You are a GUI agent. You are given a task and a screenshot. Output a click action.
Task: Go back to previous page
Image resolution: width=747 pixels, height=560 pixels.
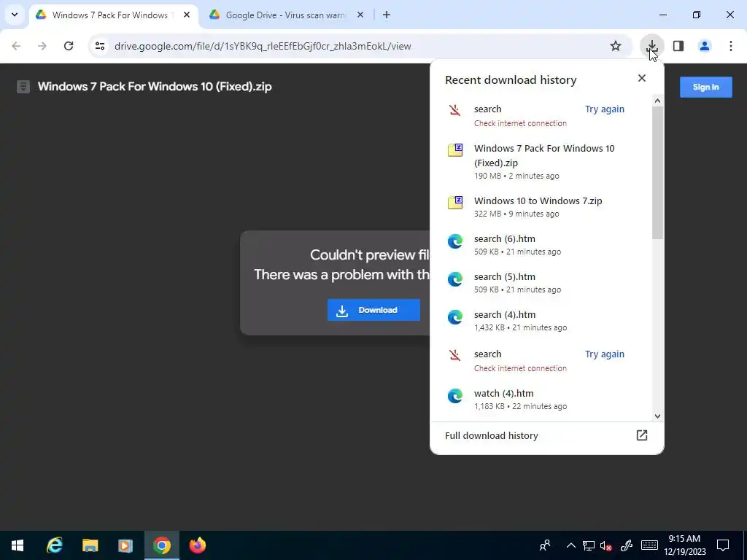click(x=16, y=46)
